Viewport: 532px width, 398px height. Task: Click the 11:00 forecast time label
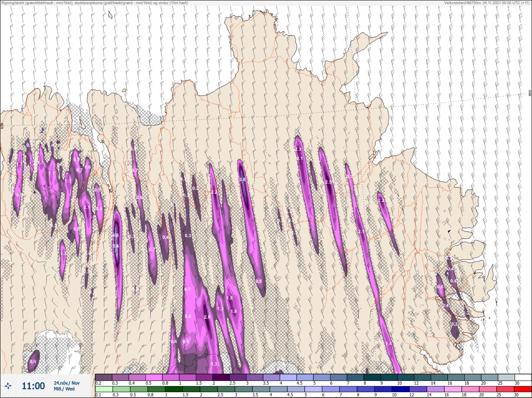[x=33, y=386]
